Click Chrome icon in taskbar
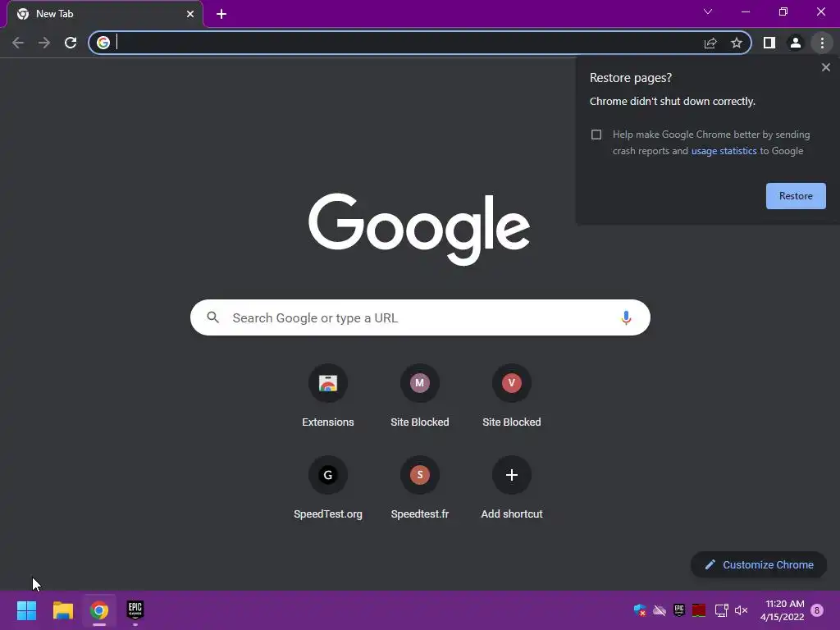The width and height of the screenshot is (840, 630). pyautogui.click(x=99, y=610)
